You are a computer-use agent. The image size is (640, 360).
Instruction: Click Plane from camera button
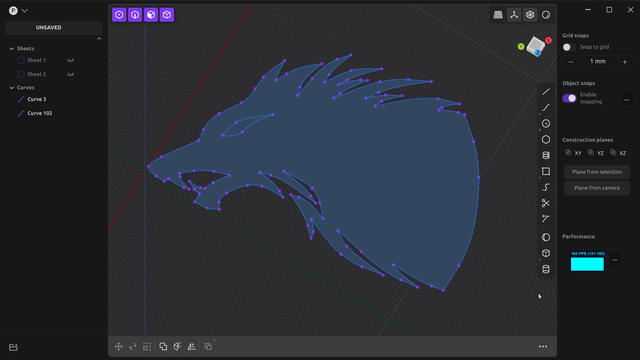click(597, 188)
